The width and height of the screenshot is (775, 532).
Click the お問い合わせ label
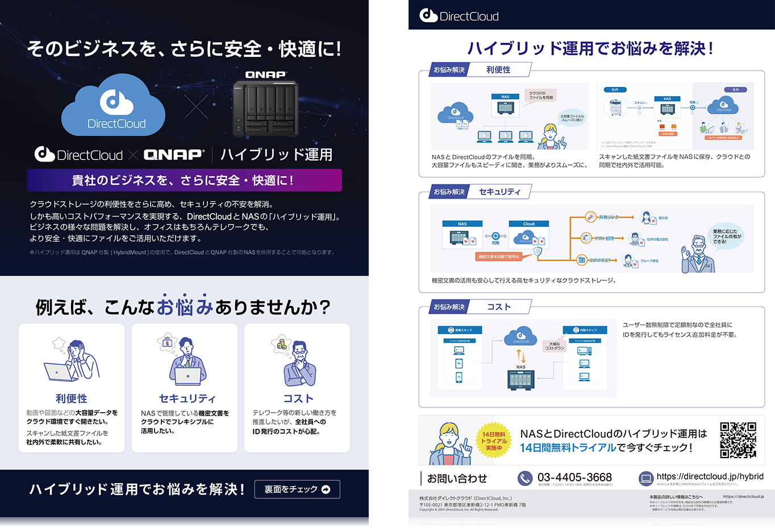tap(457, 479)
